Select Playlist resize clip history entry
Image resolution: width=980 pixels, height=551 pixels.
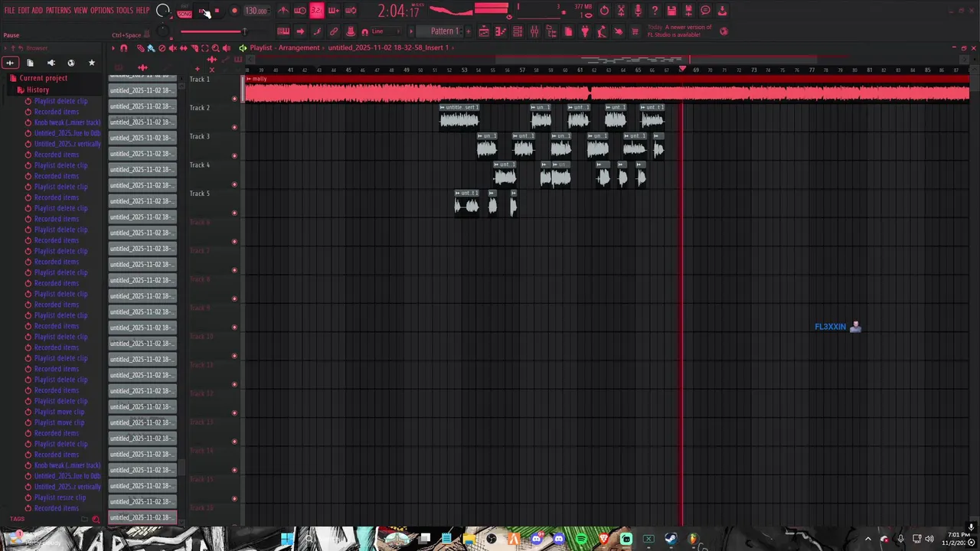pos(60,497)
